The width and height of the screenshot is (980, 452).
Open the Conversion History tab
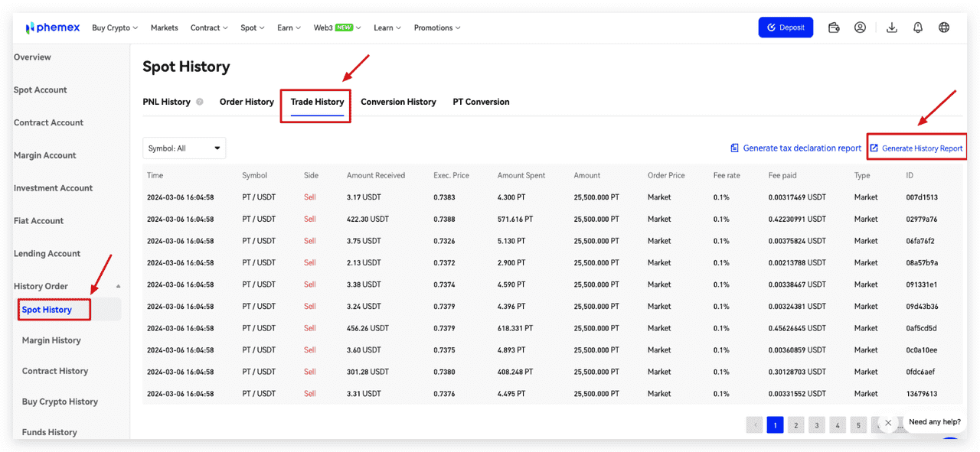coord(398,102)
